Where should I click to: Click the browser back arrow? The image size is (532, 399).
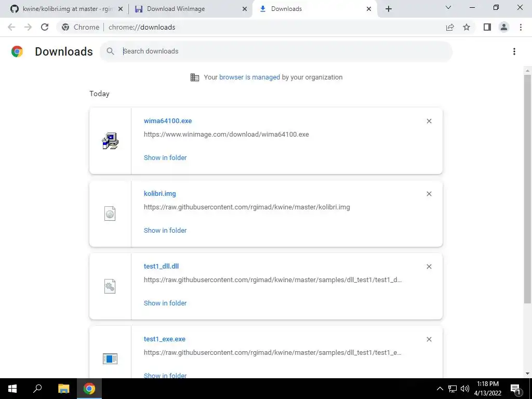[11, 27]
